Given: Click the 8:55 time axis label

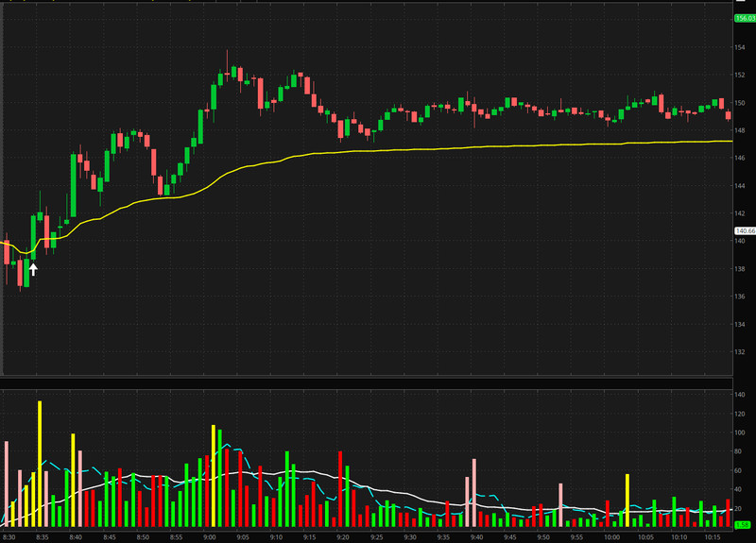Looking at the screenshot, I should [x=176, y=537].
